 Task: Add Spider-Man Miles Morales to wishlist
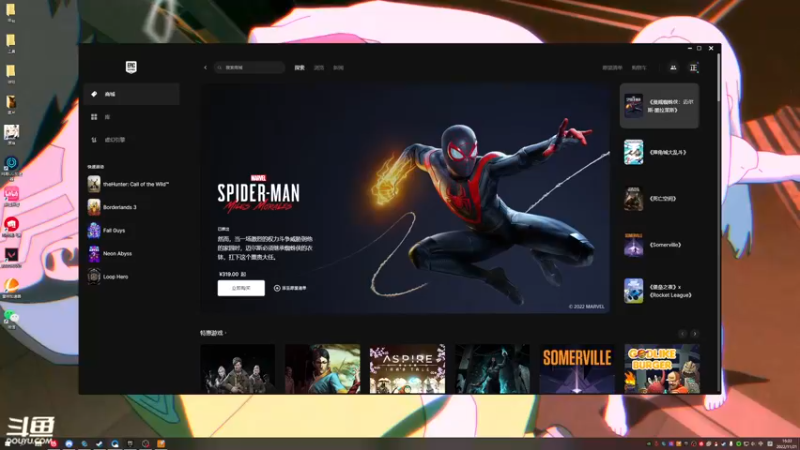290,288
